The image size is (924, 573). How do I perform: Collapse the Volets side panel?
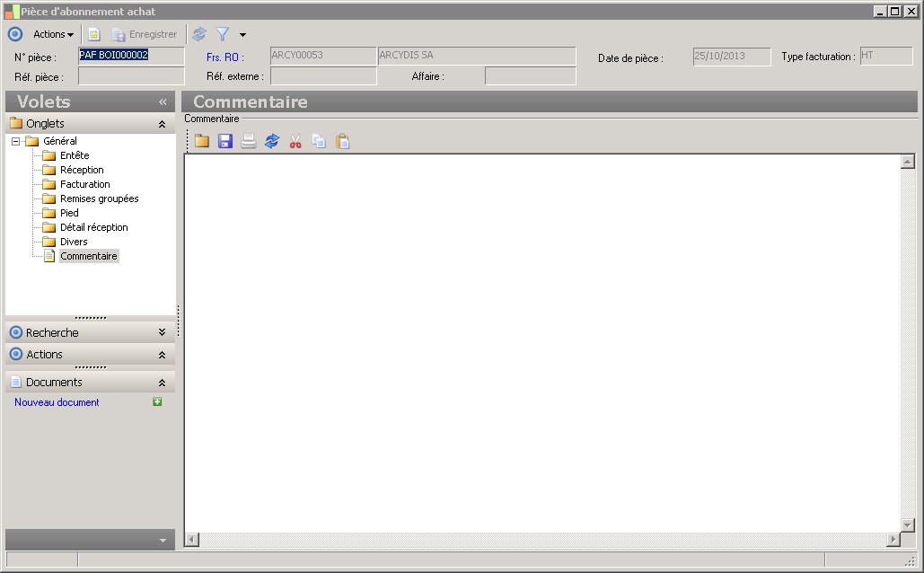[x=163, y=102]
